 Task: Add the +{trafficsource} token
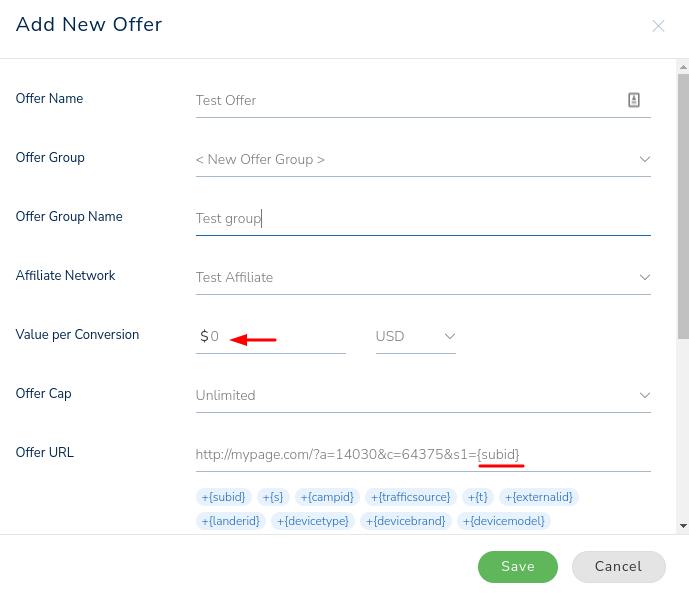click(x=410, y=497)
